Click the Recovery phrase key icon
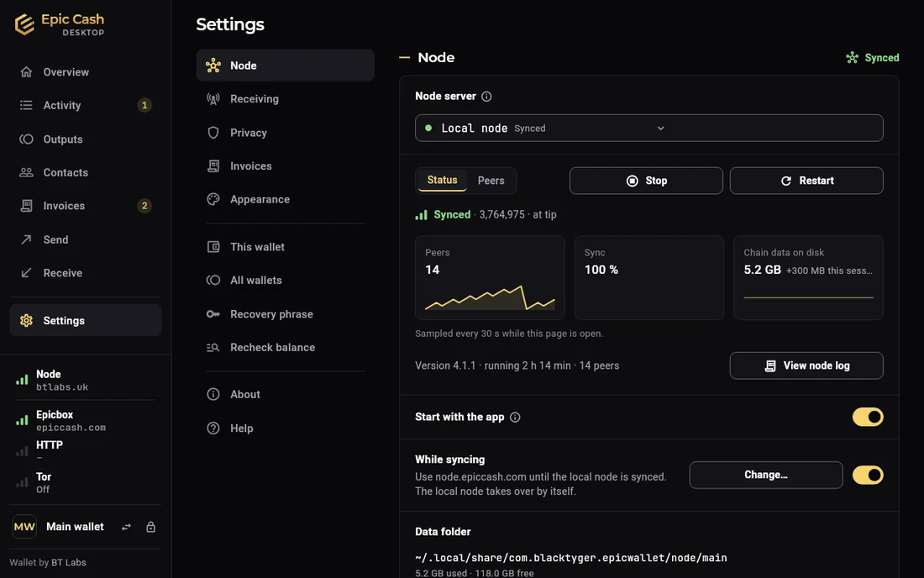 click(213, 314)
